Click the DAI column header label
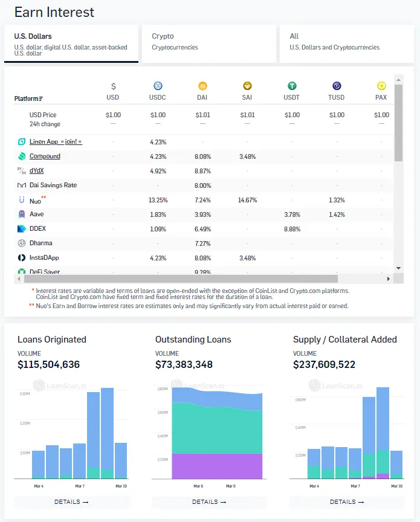The width and height of the screenshot is (420, 522). tap(202, 97)
